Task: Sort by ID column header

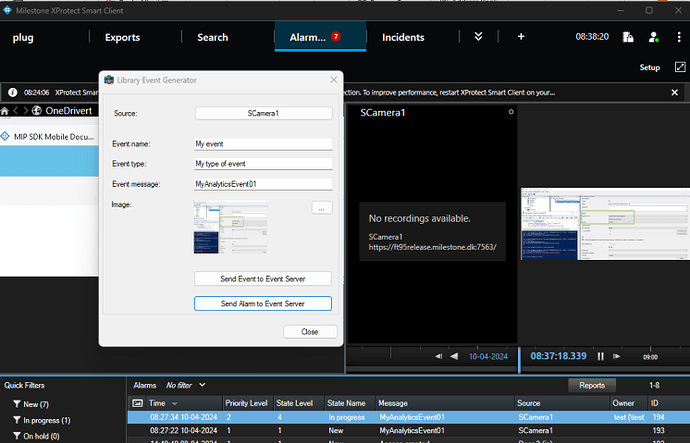Action: pyautogui.click(x=669, y=403)
